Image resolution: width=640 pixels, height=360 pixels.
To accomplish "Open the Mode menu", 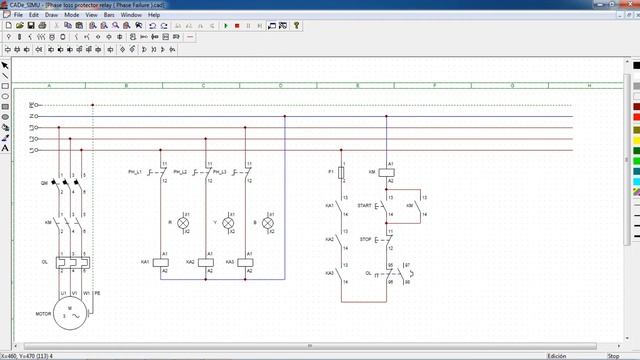I will tap(72, 15).
